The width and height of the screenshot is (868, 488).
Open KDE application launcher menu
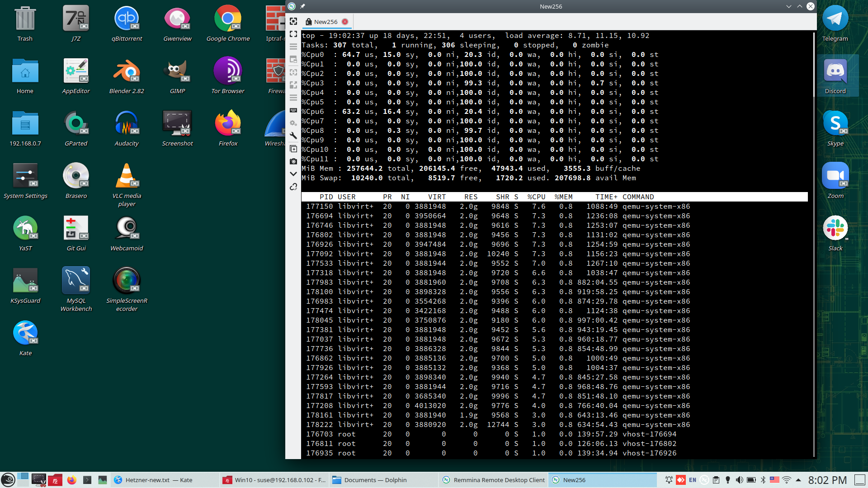coord(8,480)
